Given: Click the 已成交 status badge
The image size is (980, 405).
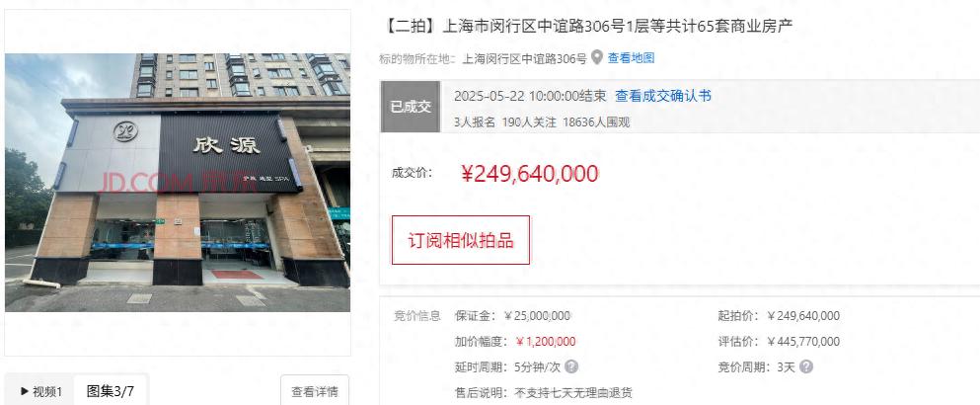Looking at the screenshot, I should coord(411,107).
